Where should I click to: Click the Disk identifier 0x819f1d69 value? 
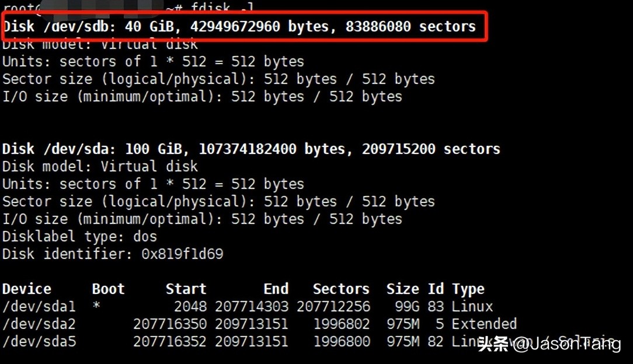pyautogui.click(x=182, y=254)
